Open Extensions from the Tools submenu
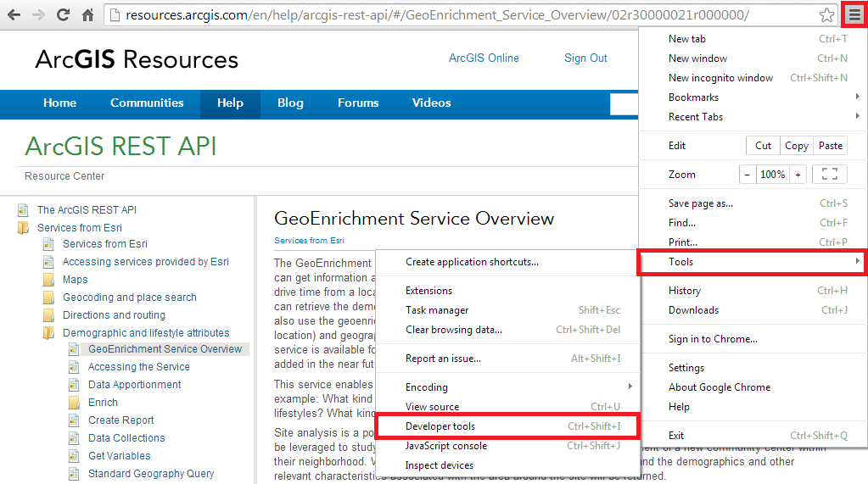 click(507, 291)
